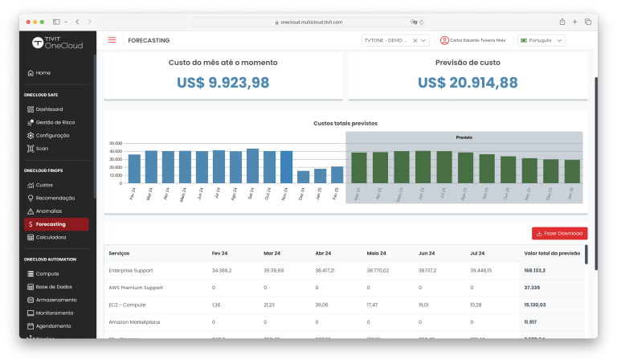This screenshot has width=617, height=364.
Task: Open Configuração settings in sidebar
Action: (x=52, y=135)
